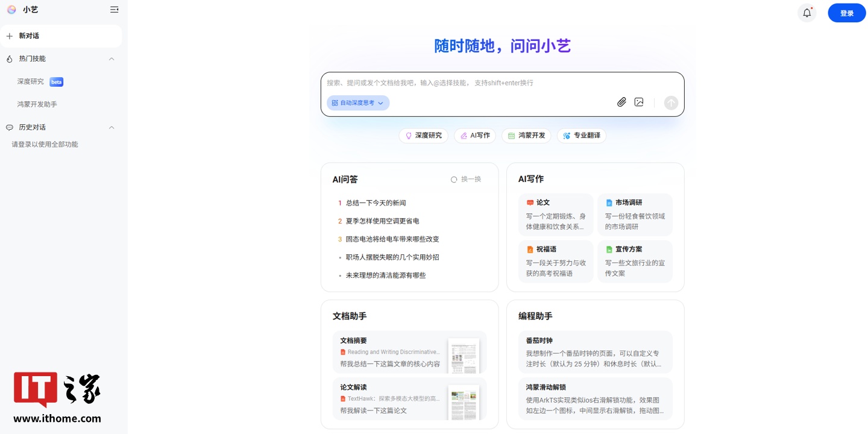Click the image upload icon
868x434 pixels.
click(x=639, y=102)
